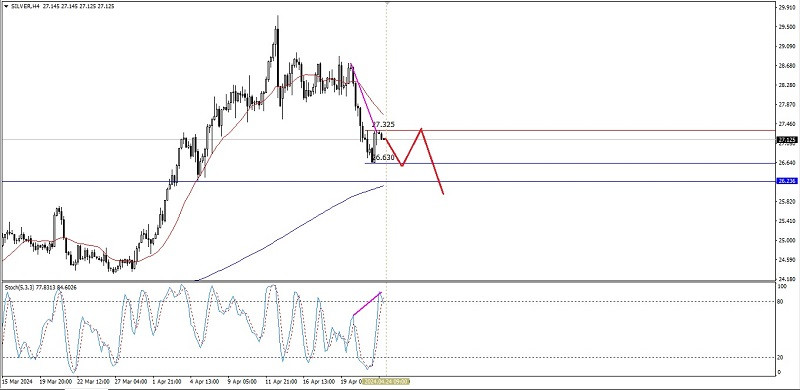Click the 29.910 price axis label
The image size is (800, 390).
pos(786,7)
